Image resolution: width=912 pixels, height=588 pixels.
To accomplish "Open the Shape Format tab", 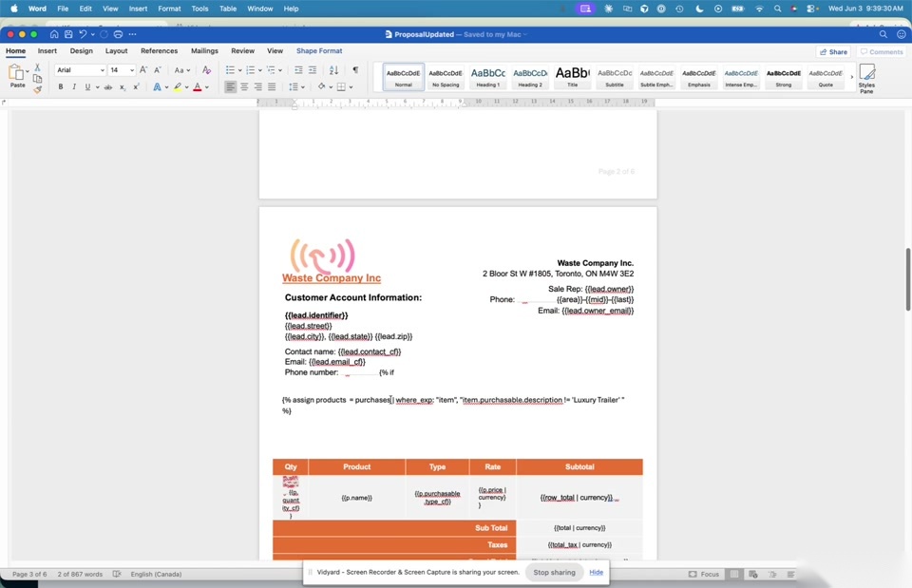I will (x=319, y=51).
